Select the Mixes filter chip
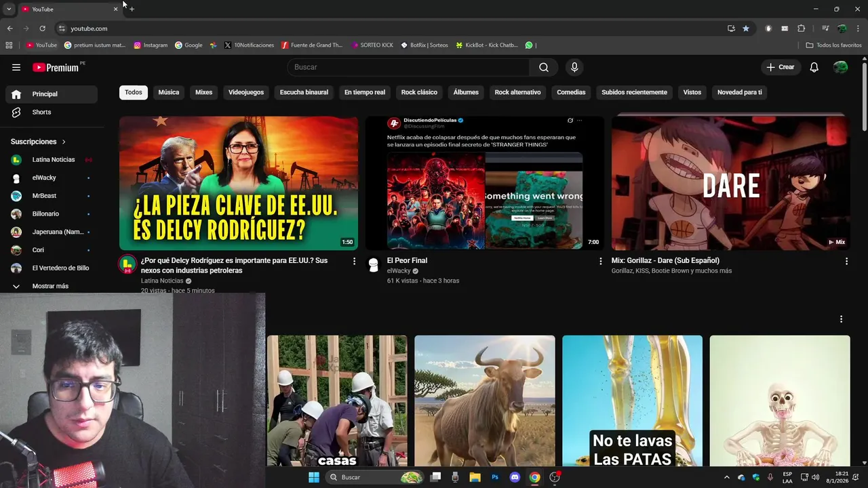Image resolution: width=868 pixels, height=488 pixels. click(x=204, y=92)
